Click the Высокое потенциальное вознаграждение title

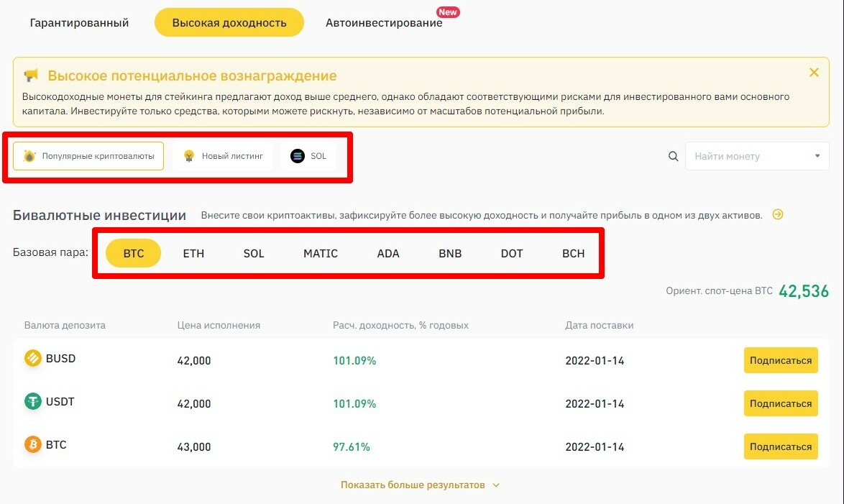coord(192,75)
